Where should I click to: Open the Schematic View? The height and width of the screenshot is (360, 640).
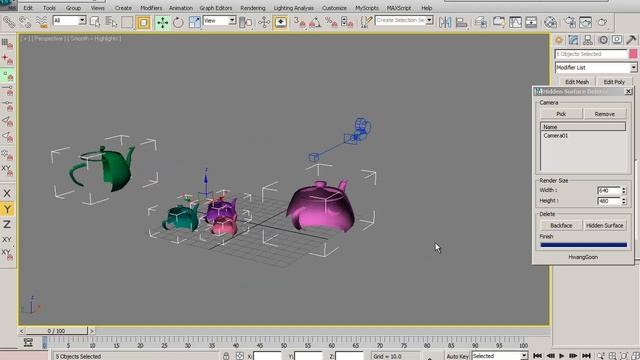pyautogui.click(x=531, y=22)
